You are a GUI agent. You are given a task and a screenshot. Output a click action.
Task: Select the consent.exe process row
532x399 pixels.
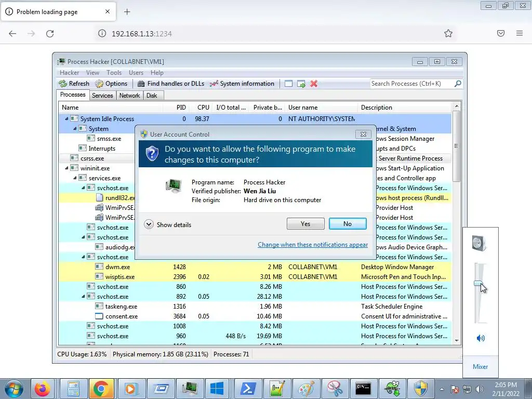255,316
